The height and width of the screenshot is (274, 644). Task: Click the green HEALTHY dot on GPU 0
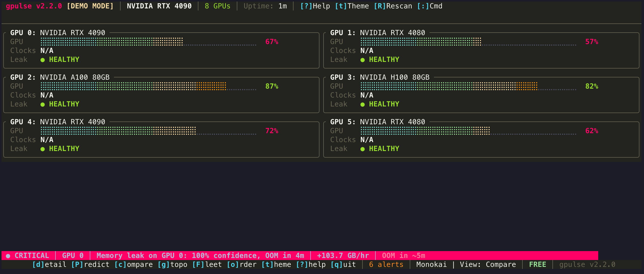pos(43,60)
